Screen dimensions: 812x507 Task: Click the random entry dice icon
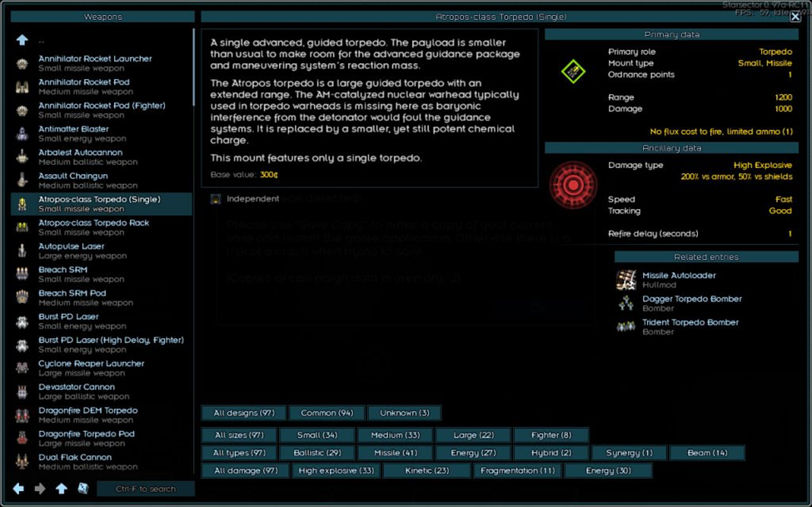83,489
